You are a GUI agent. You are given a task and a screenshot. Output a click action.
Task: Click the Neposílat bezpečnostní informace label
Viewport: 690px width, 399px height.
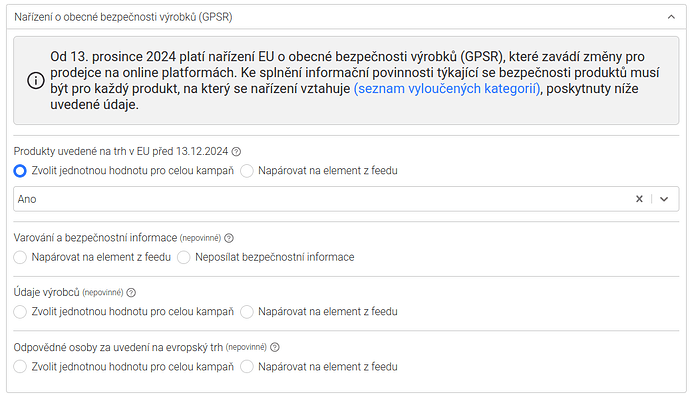[x=275, y=257]
